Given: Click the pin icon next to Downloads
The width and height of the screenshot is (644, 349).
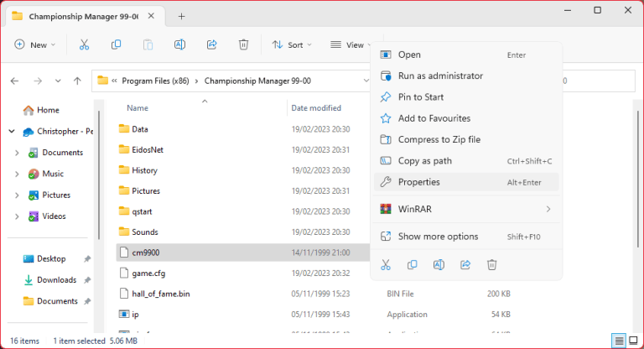Looking at the screenshot, I should tap(87, 280).
